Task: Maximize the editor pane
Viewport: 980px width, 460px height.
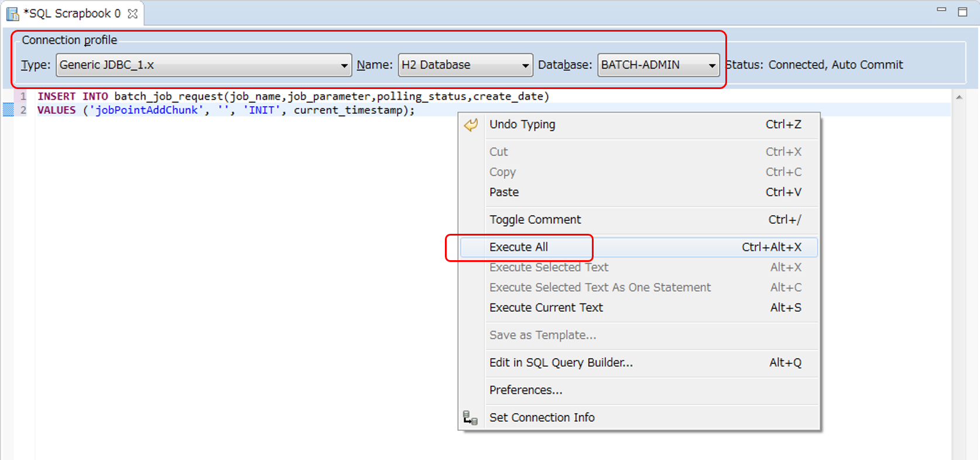Action: click(x=962, y=12)
